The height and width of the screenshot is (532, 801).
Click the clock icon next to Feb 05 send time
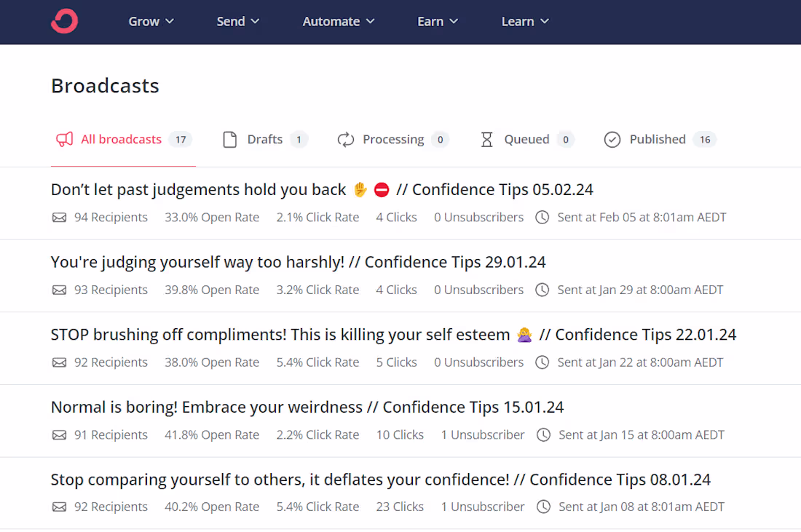pyautogui.click(x=542, y=217)
